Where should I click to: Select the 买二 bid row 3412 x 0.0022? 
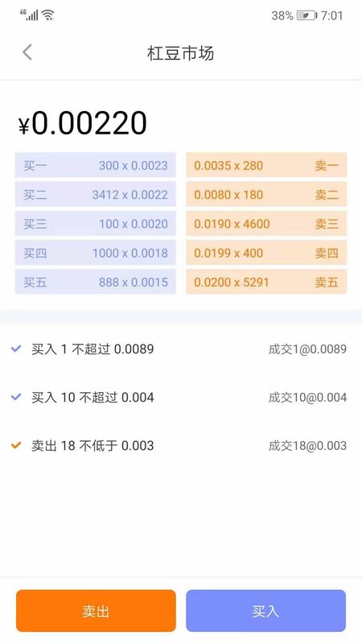[96, 194]
